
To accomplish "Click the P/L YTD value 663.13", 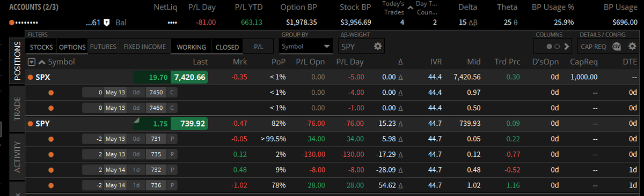I will tap(252, 22).
